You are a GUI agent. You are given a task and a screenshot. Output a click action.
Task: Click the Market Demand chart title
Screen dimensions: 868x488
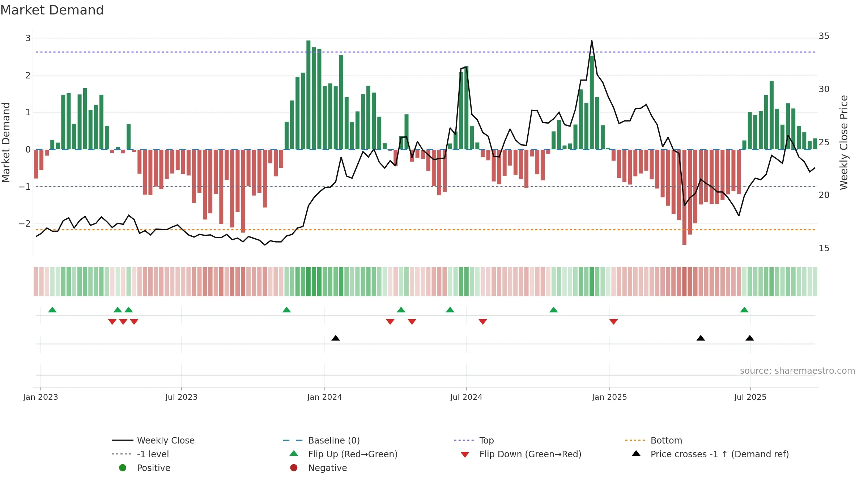(x=52, y=10)
